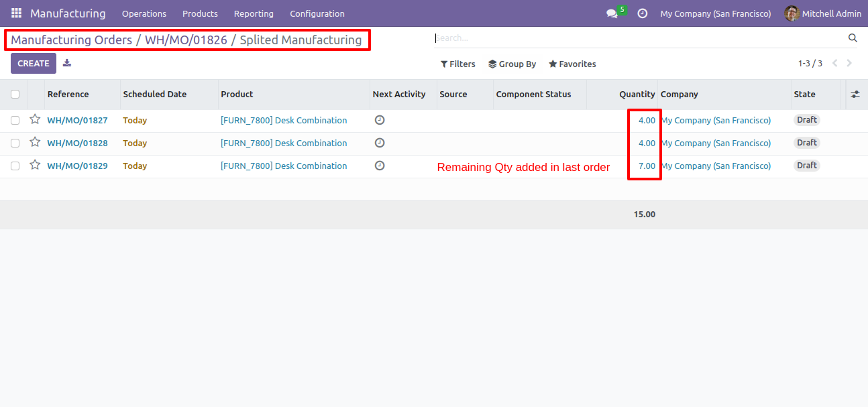The height and width of the screenshot is (407, 868).
Task: Star WH/MO/01827 as favorite
Action: [35, 119]
